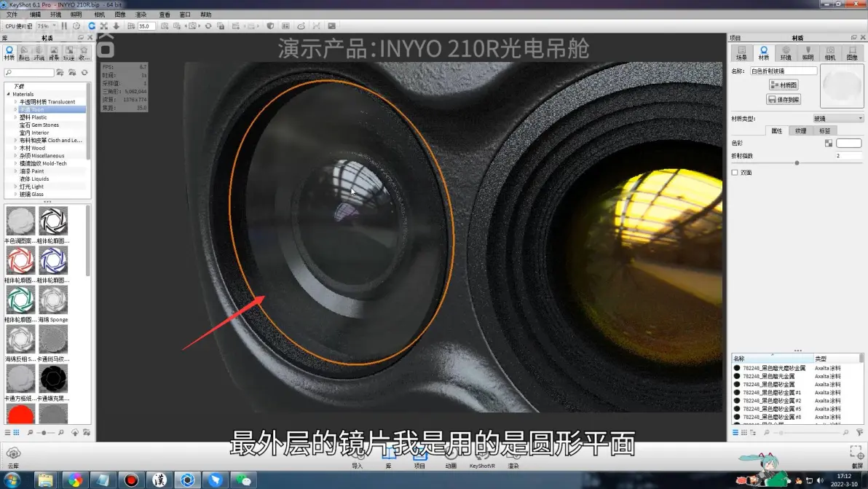Click the library thumbnail size slider
The height and width of the screenshot is (489, 868).
pos(44,432)
